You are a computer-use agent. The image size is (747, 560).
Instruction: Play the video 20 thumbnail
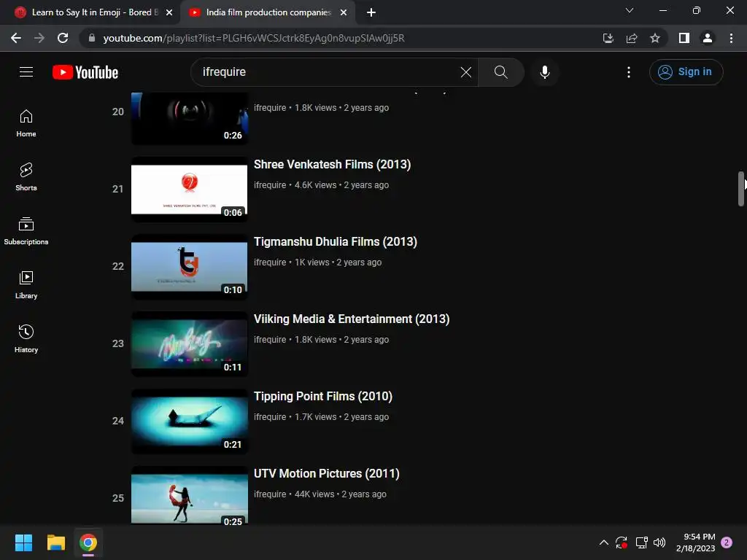point(189,118)
